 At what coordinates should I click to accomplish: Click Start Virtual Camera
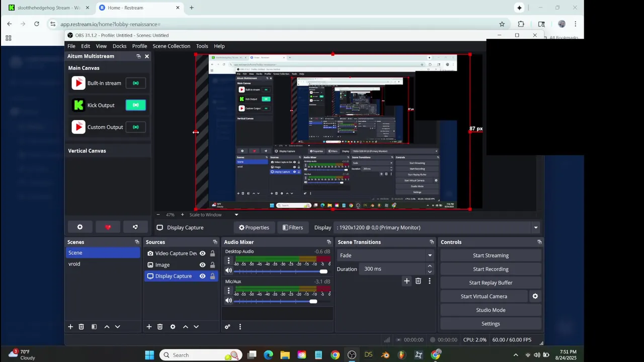(x=484, y=296)
